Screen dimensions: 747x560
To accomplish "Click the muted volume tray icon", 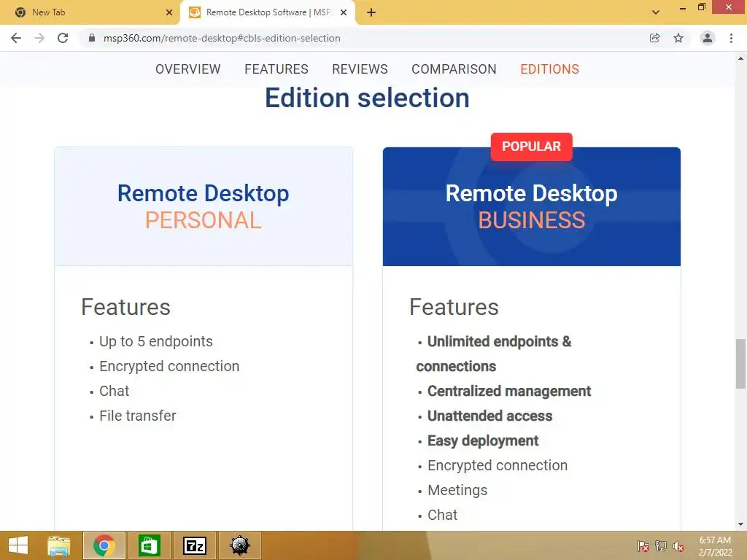I will (x=678, y=545).
